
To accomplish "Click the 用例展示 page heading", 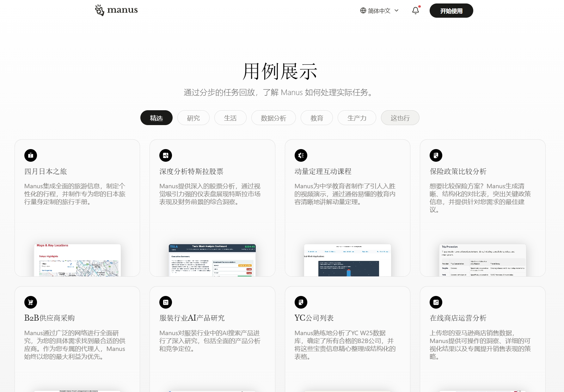I will click(x=280, y=71).
